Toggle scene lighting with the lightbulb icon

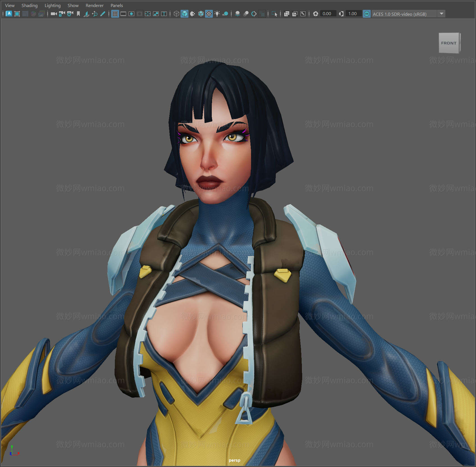(x=217, y=14)
